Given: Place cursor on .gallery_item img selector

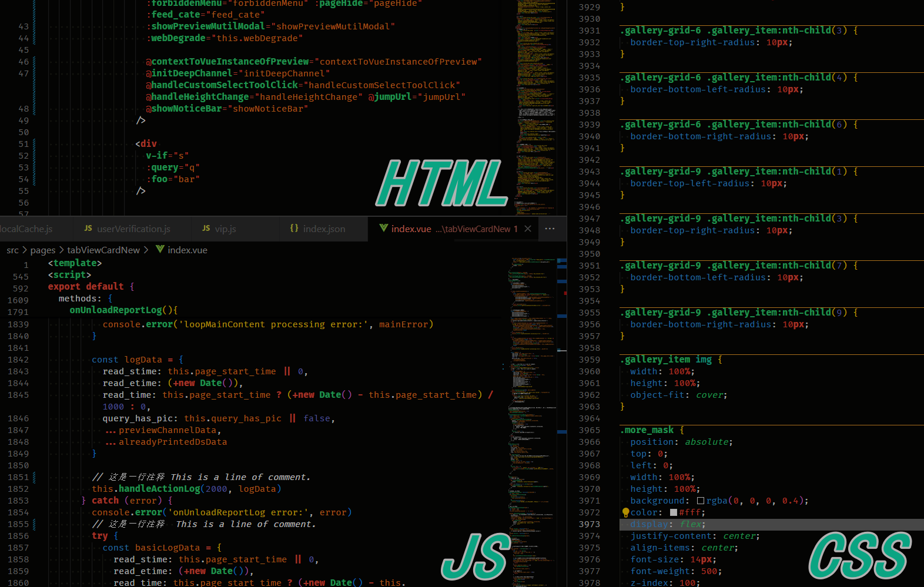Looking at the screenshot, I should coord(666,360).
